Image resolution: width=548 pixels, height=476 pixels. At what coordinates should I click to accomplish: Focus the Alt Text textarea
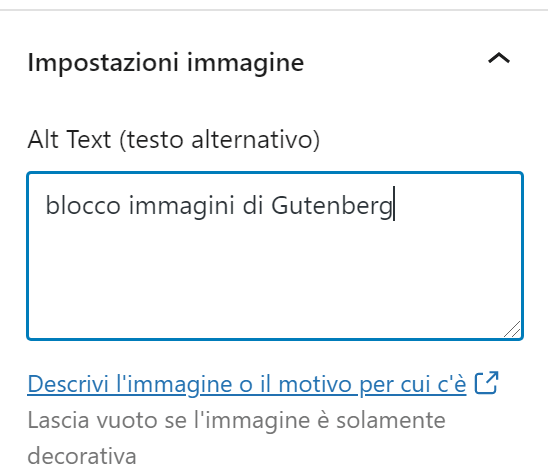[275, 256]
